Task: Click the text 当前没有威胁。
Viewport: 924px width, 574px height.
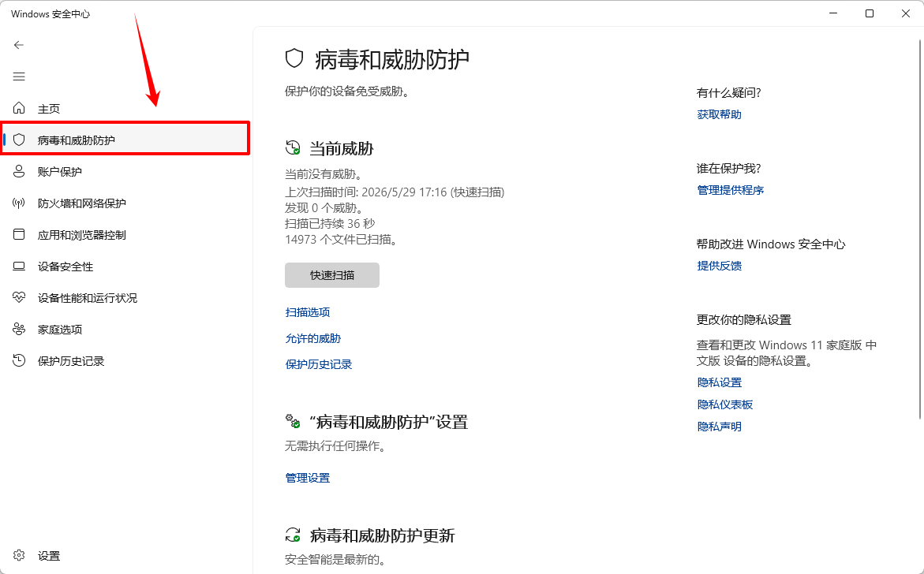Action: (324, 174)
